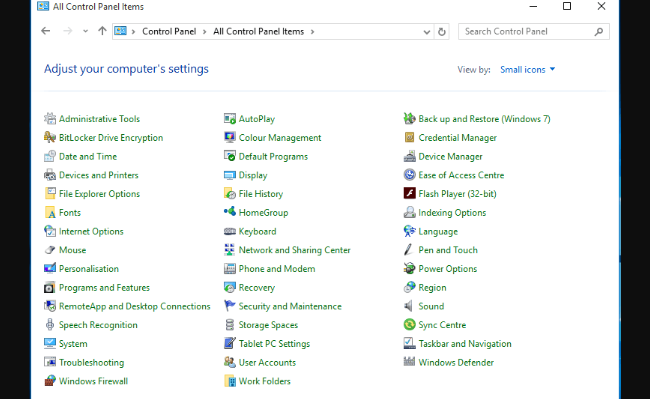Expand chevron after Control Panel breadcrumb
The width and height of the screenshot is (650, 399).
(x=204, y=31)
